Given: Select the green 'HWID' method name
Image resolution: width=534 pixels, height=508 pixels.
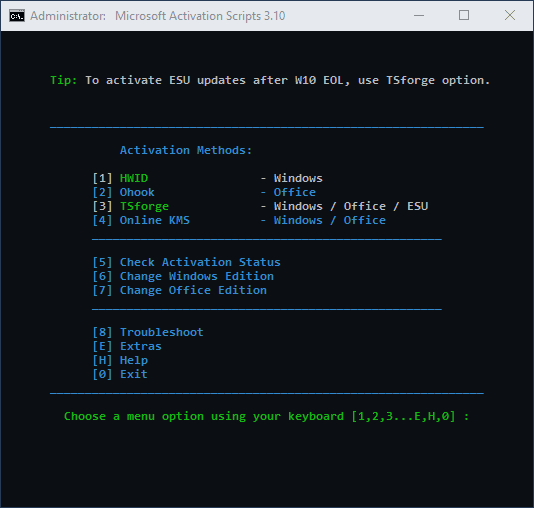Looking at the screenshot, I should (x=134, y=178).
